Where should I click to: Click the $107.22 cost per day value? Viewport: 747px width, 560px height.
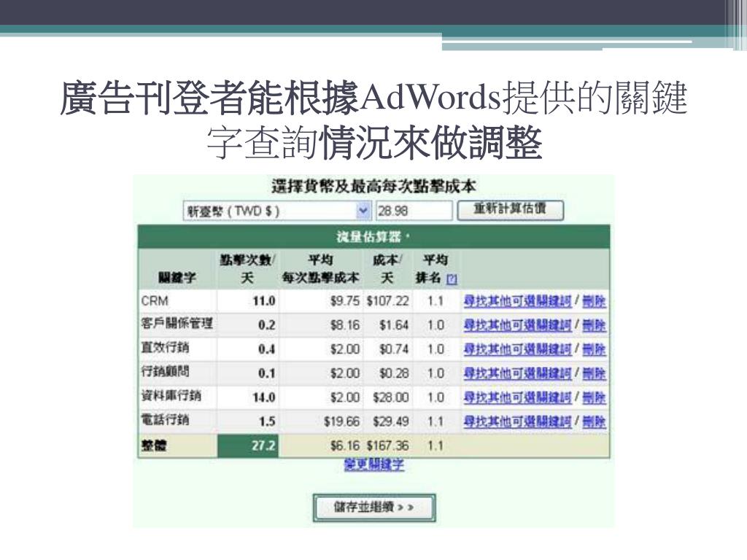tap(388, 301)
